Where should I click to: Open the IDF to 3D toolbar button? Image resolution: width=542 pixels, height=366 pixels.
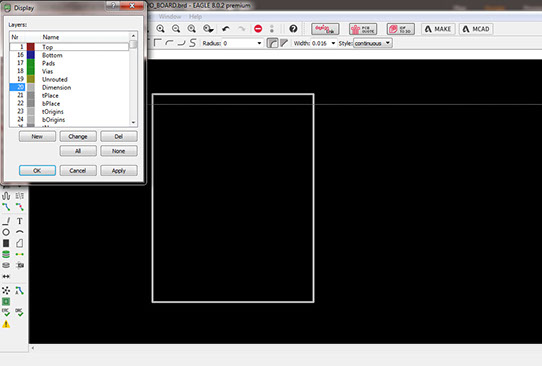pyautogui.click(x=401, y=29)
